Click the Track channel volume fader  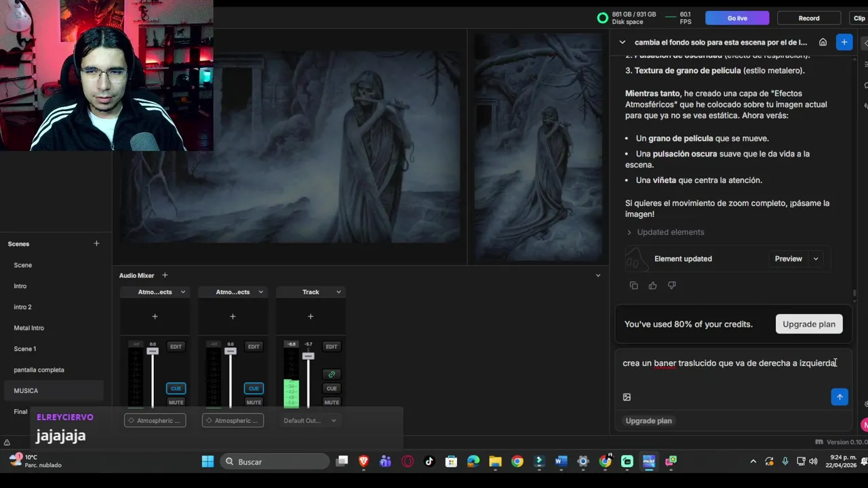coord(309,356)
